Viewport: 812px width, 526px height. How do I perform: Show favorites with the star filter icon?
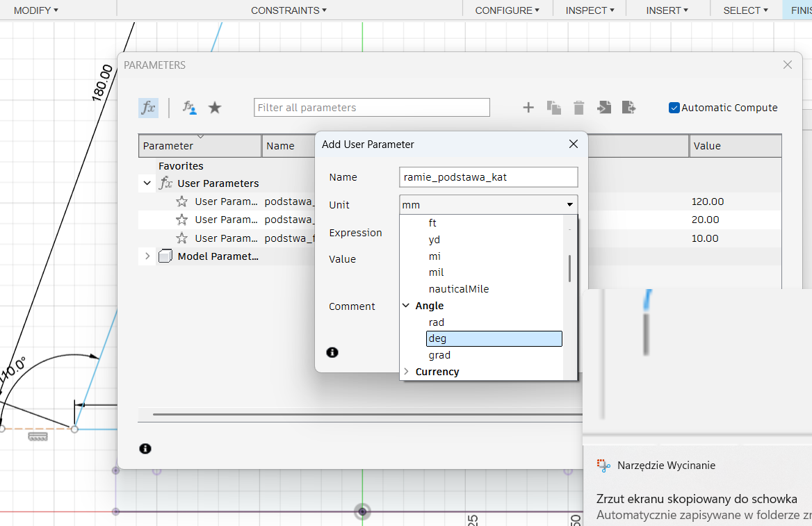coord(215,108)
